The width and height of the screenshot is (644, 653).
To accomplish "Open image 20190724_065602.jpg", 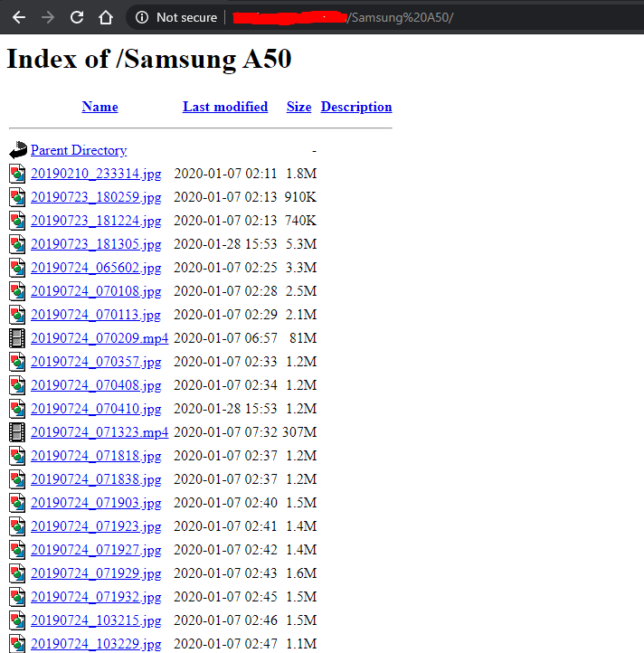I will (x=96, y=268).
